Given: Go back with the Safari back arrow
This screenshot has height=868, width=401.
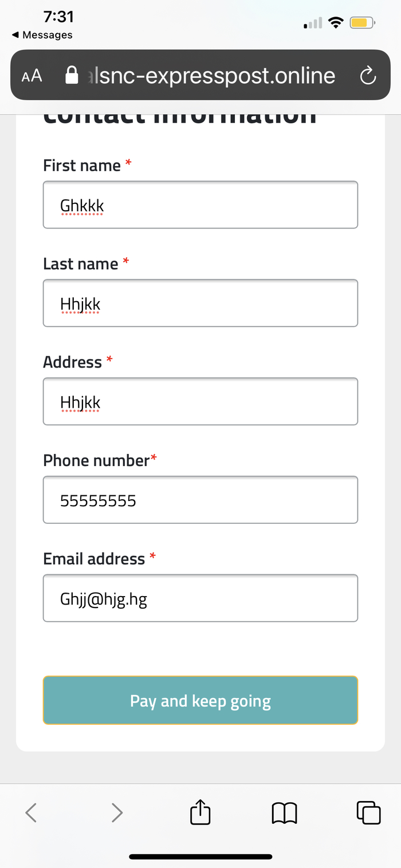Looking at the screenshot, I should click(x=32, y=812).
